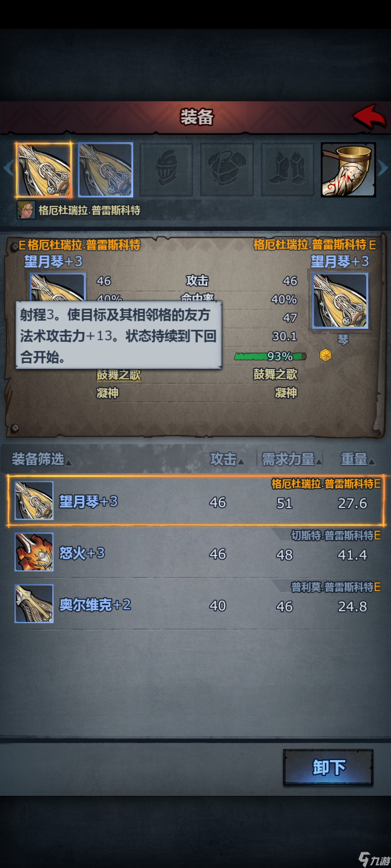Open the empty helmet equipment slot

click(x=166, y=170)
